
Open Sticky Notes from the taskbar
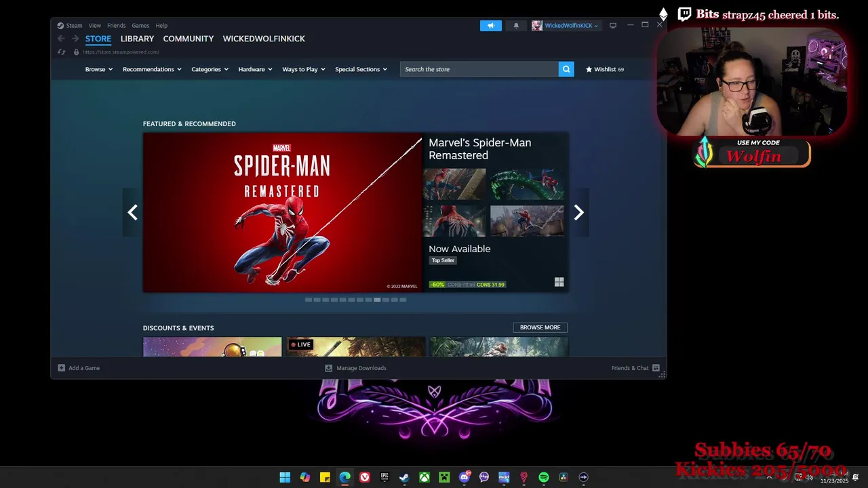(325, 477)
